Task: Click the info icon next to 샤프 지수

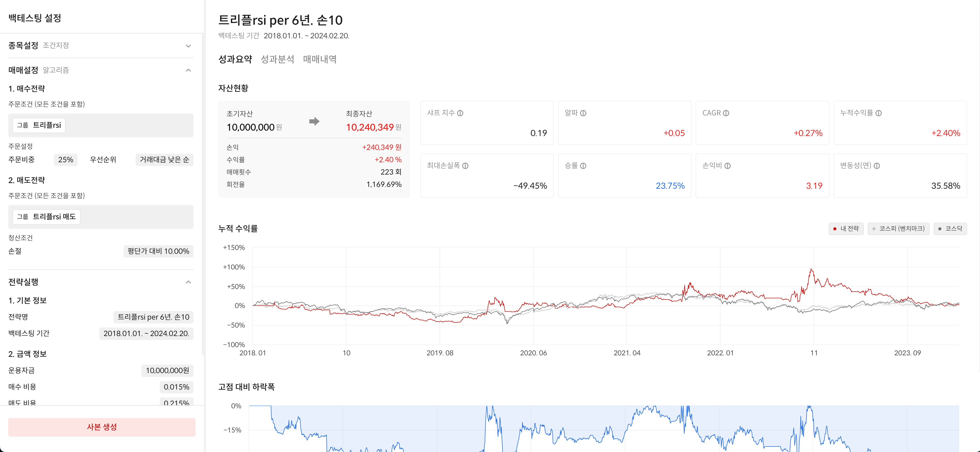Action: 460,113
